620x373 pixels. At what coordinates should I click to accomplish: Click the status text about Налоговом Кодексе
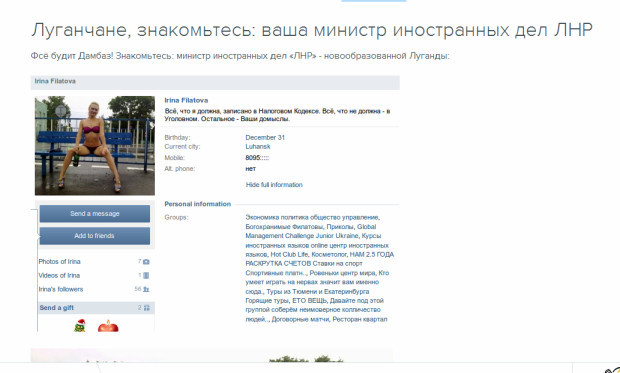click(278, 115)
